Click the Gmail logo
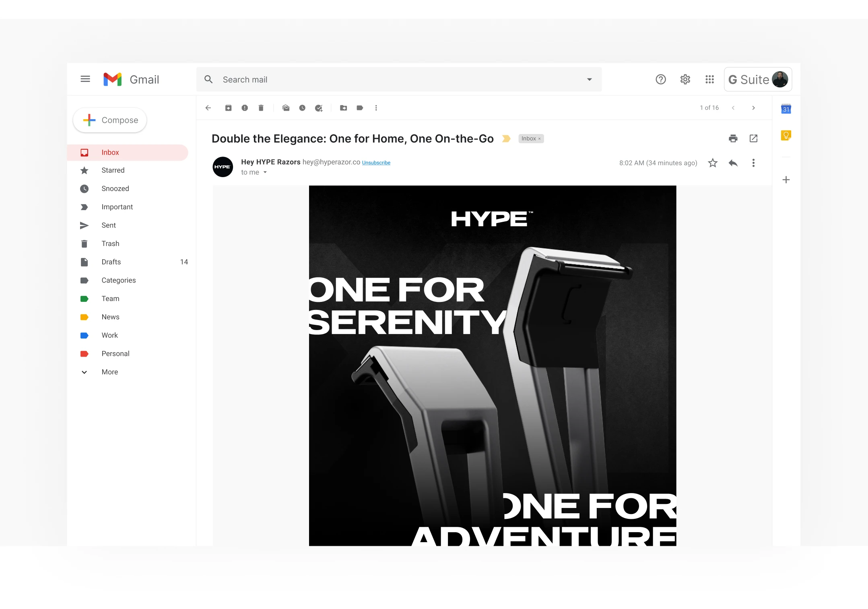This screenshot has height=609, width=868. pyautogui.click(x=131, y=80)
